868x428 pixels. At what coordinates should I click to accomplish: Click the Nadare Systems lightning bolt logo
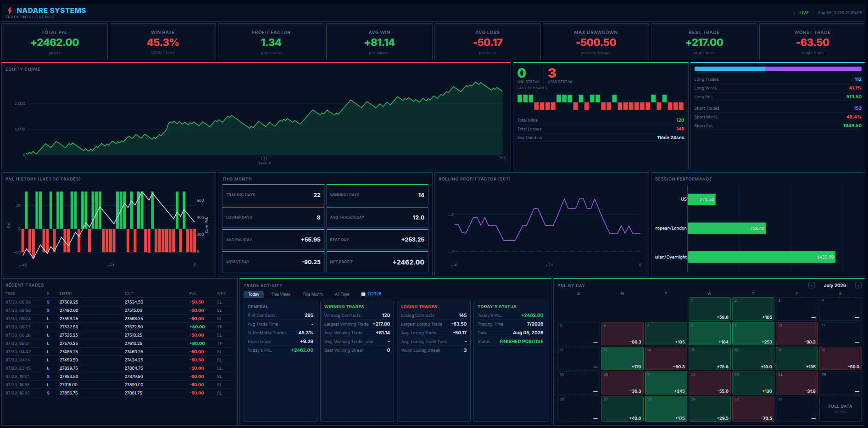coord(10,10)
